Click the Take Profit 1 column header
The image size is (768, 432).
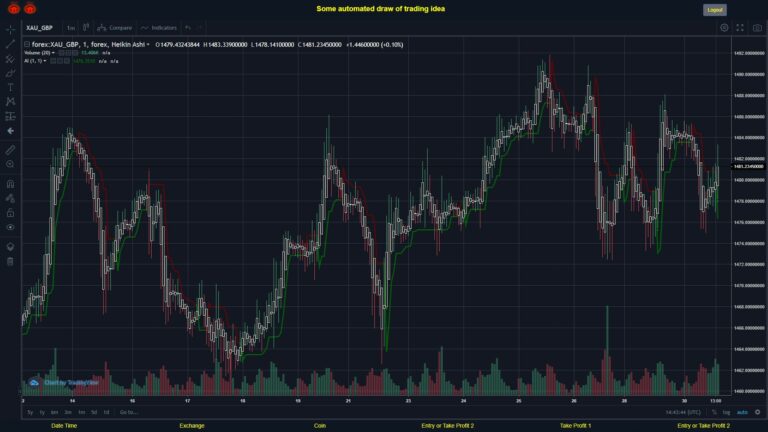(x=576, y=426)
